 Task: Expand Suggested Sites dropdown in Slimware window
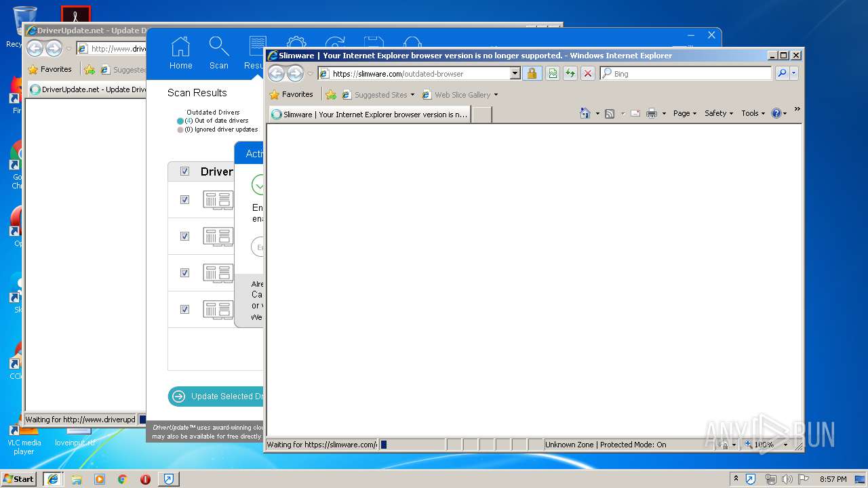pyautogui.click(x=412, y=95)
